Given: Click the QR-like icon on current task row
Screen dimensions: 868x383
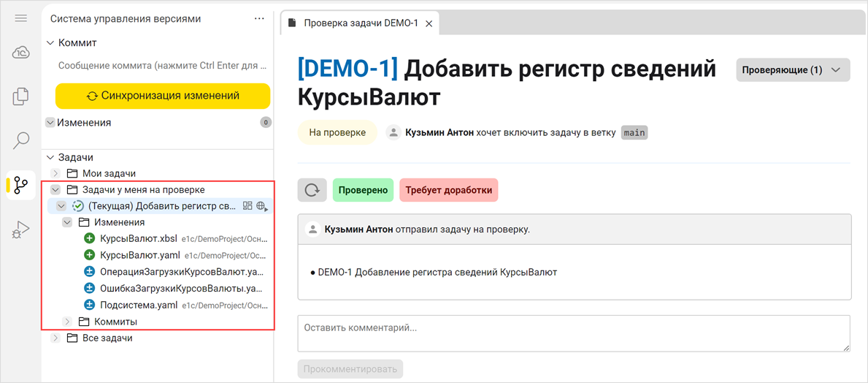Looking at the screenshot, I should 247,206.
